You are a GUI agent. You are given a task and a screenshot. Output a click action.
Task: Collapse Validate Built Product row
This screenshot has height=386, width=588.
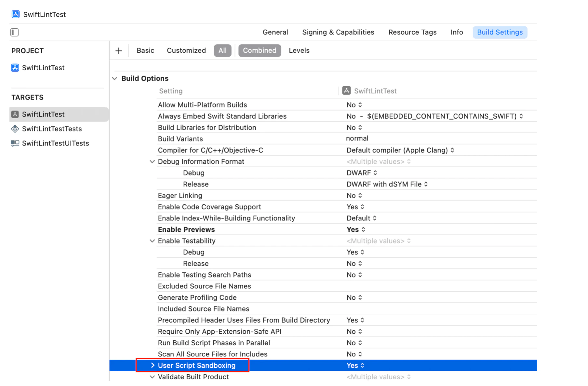pos(152,377)
